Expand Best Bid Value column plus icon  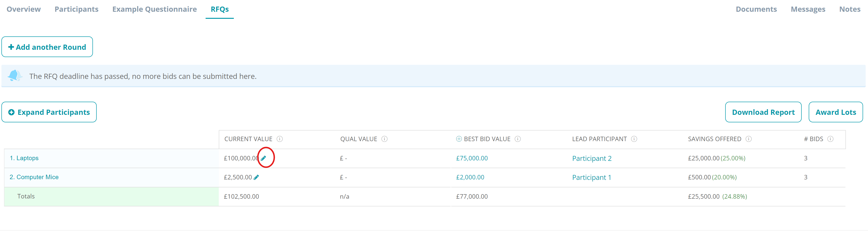tap(459, 139)
